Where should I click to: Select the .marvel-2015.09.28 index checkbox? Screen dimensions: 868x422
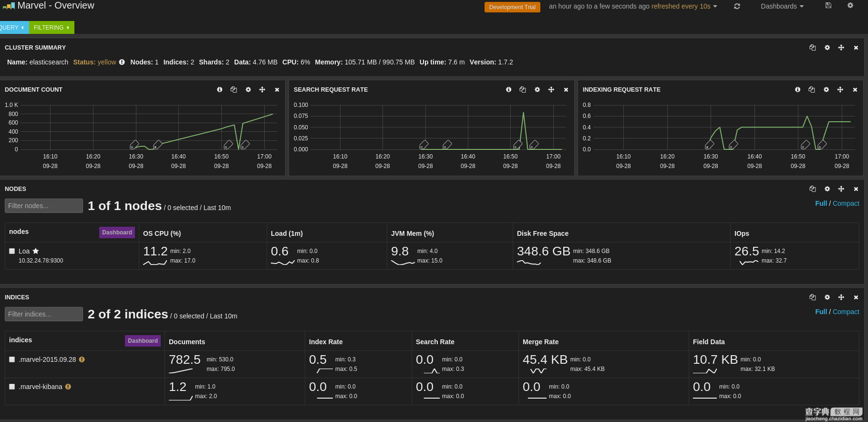tap(12, 359)
